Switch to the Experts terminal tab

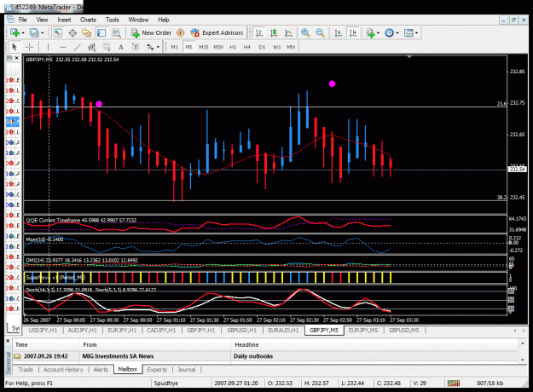click(157, 370)
